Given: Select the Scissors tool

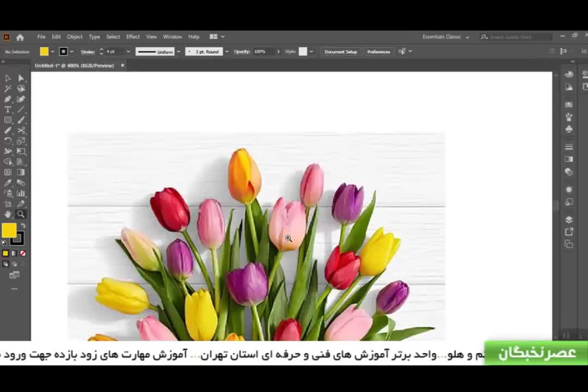Looking at the screenshot, I should (21, 131).
